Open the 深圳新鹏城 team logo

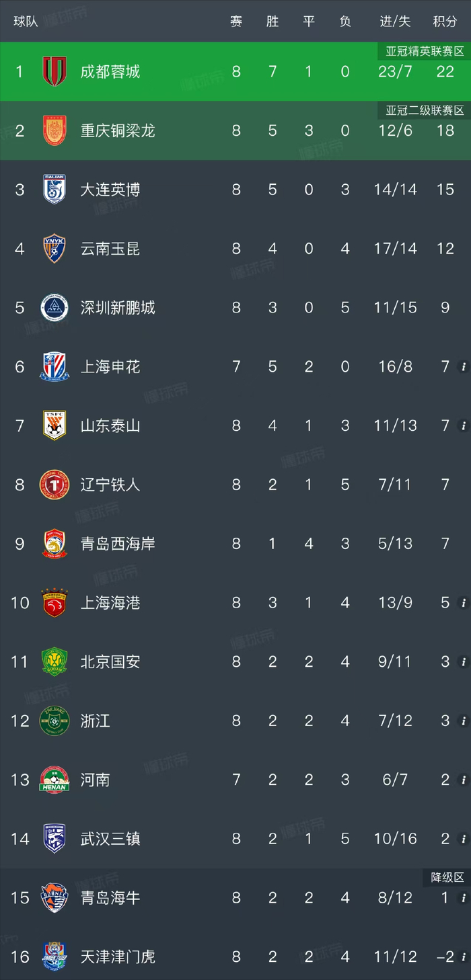tap(55, 307)
